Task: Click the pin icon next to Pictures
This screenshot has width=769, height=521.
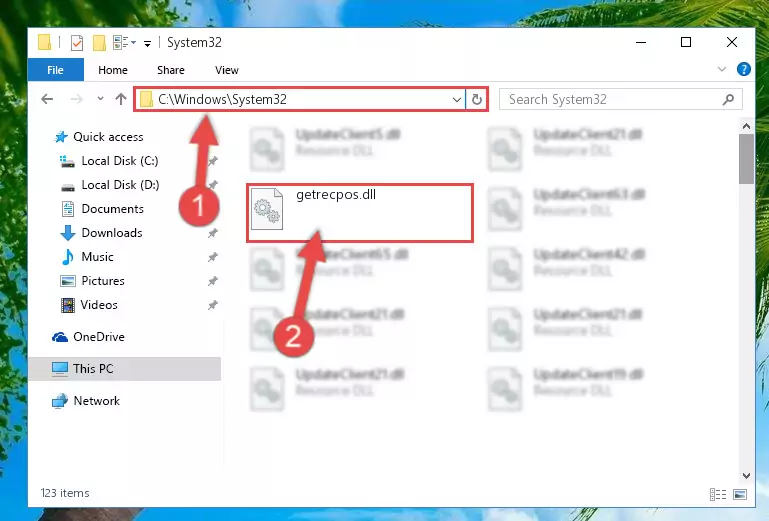Action: pos(212,281)
